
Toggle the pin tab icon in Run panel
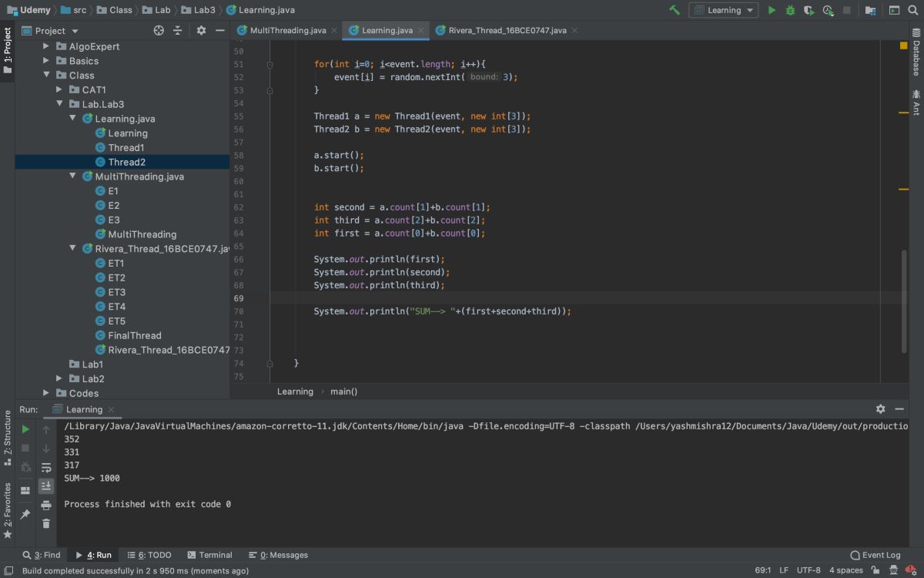tap(25, 514)
